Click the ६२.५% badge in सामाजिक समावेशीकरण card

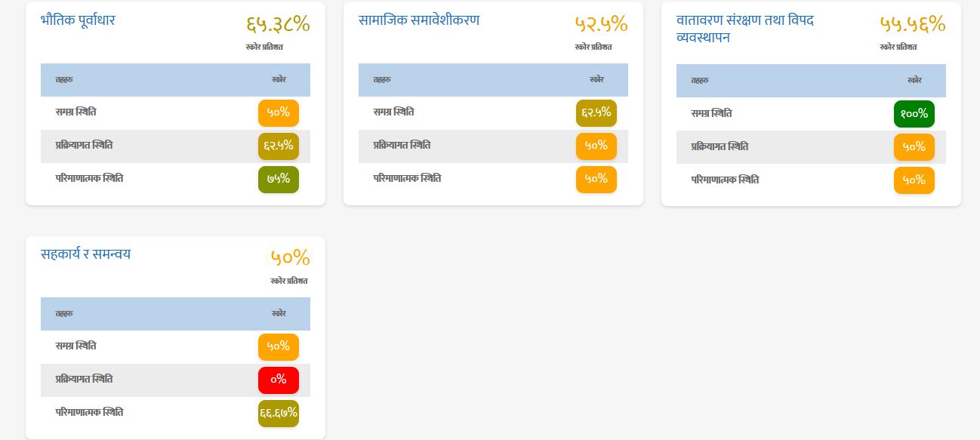coord(596,112)
